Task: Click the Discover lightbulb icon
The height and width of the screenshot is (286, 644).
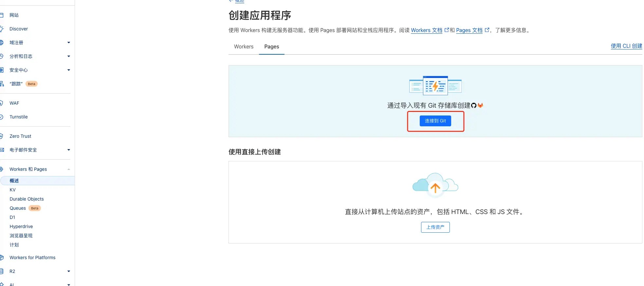Action: coord(2,29)
